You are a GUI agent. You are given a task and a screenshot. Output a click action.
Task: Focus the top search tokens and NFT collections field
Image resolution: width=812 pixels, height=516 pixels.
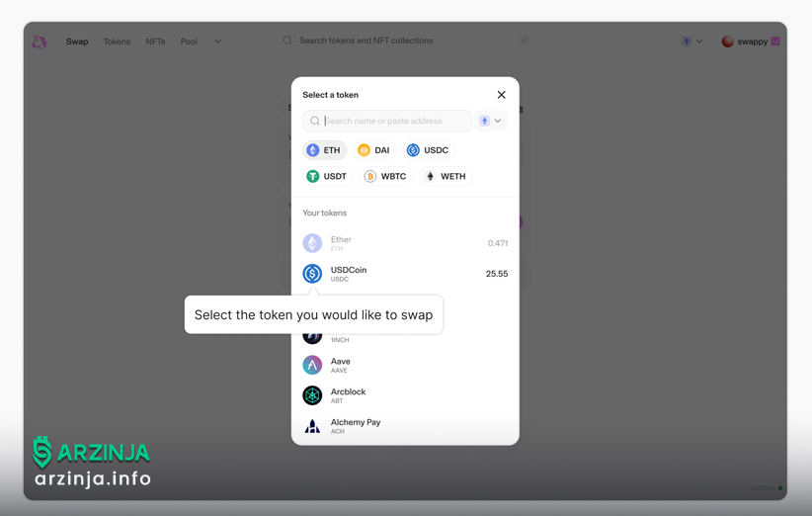coord(405,41)
